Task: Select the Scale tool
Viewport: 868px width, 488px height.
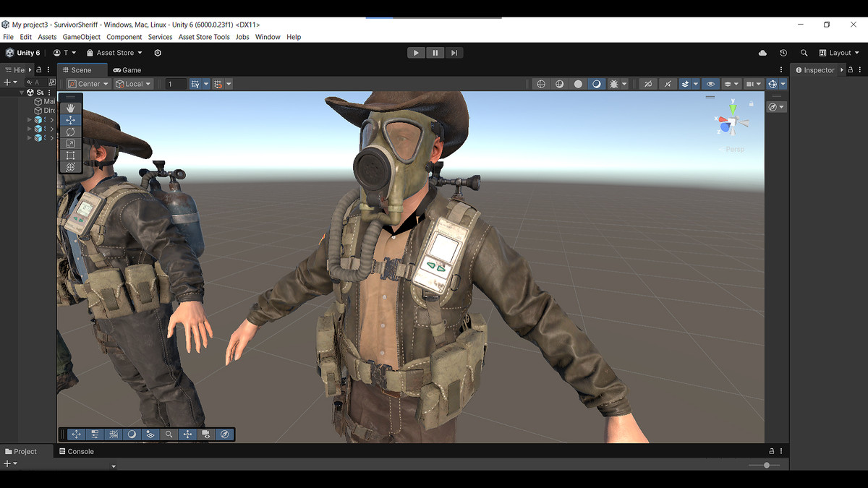Action: coord(70,144)
